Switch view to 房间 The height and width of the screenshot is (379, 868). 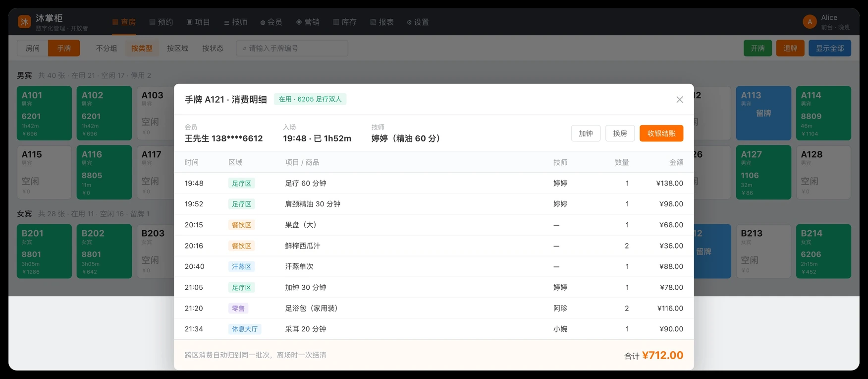(x=33, y=48)
